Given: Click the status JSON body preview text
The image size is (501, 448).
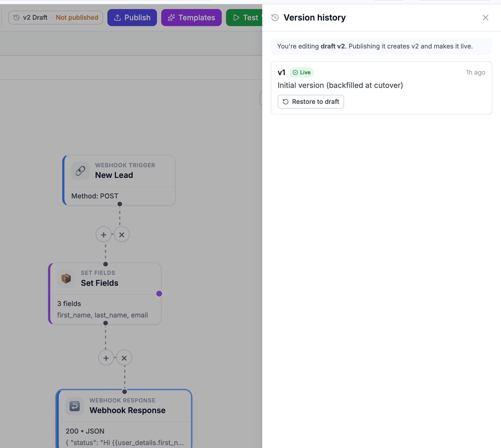Looking at the screenshot, I should pos(125,443).
